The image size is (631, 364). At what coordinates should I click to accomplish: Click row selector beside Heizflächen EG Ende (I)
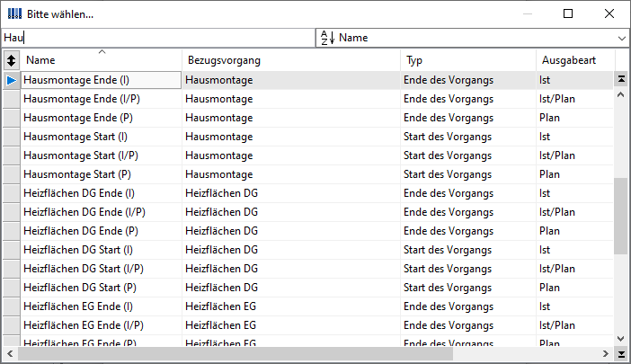tap(12, 306)
